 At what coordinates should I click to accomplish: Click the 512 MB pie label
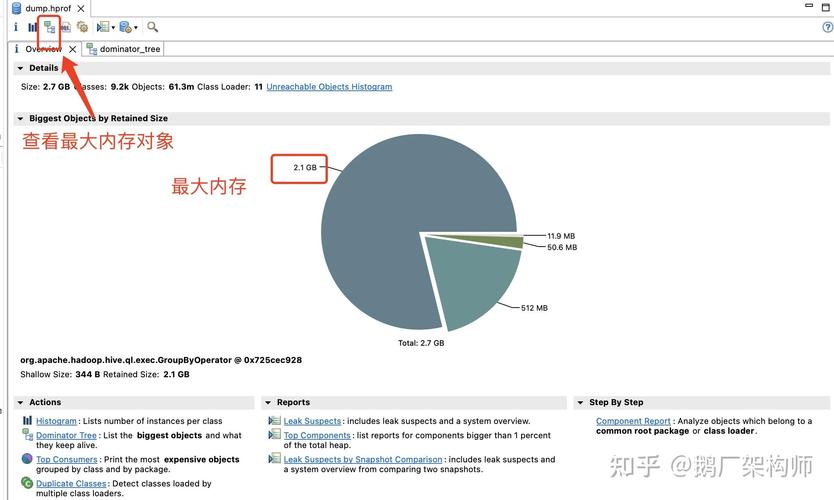534,308
